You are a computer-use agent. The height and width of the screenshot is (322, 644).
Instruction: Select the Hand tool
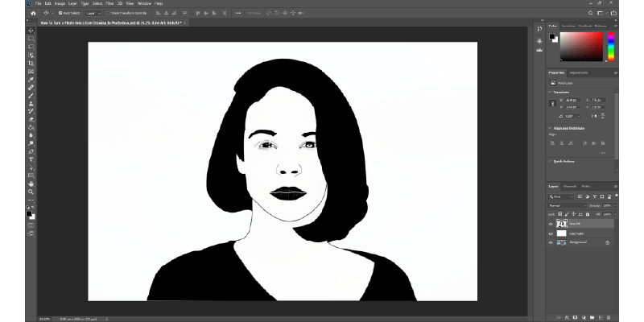click(x=31, y=184)
